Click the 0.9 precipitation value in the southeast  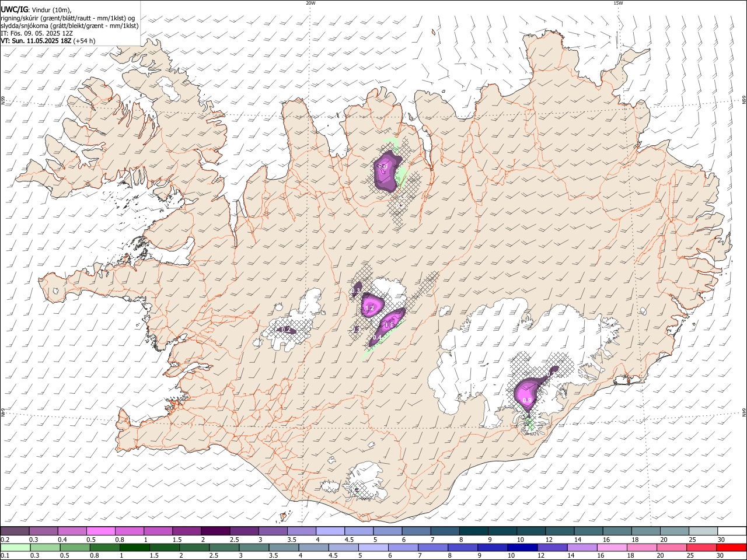527,401
